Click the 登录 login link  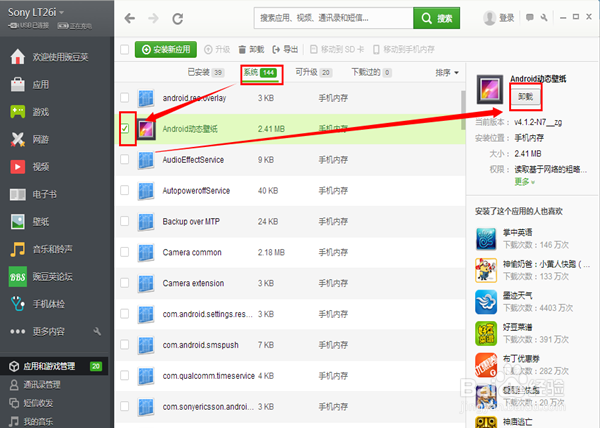click(x=506, y=18)
